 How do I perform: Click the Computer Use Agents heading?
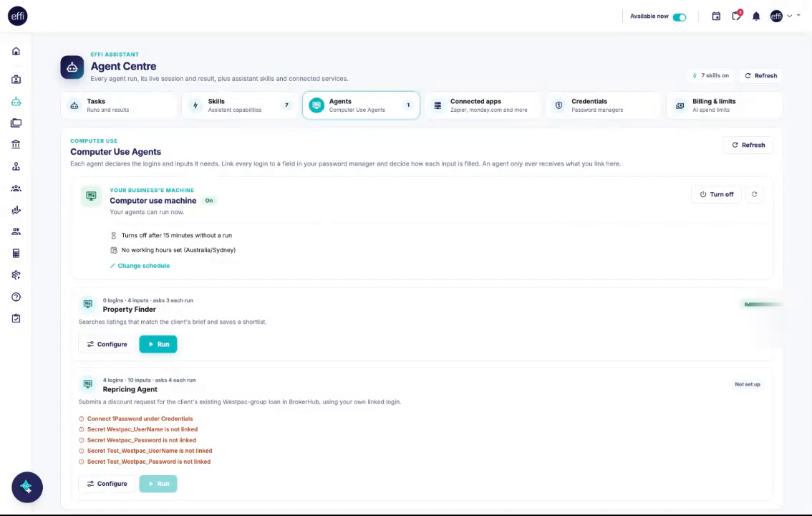tap(115, 152)
